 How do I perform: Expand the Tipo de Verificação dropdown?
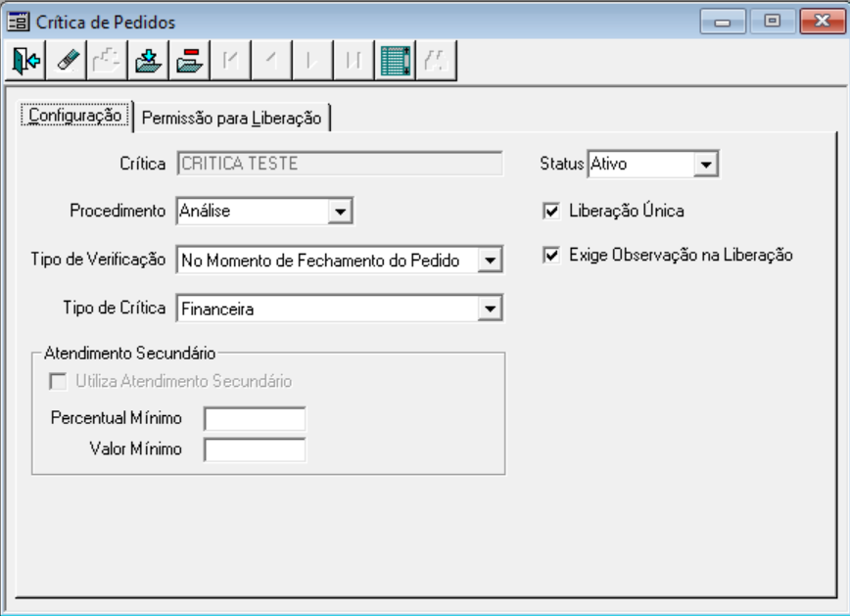click(x=490, y=261)
